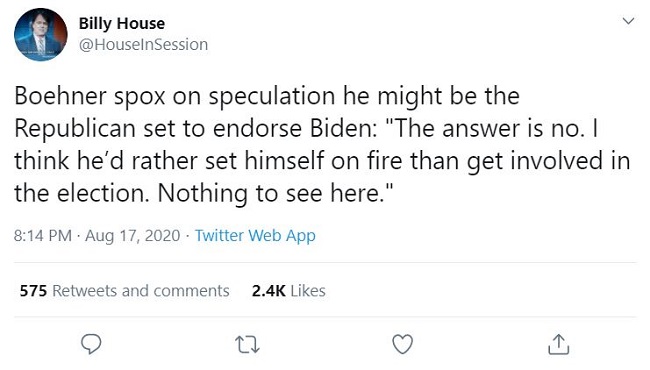Click the 8:14 PM timestamp
The image size is (650, 370).
coord(43,236)
